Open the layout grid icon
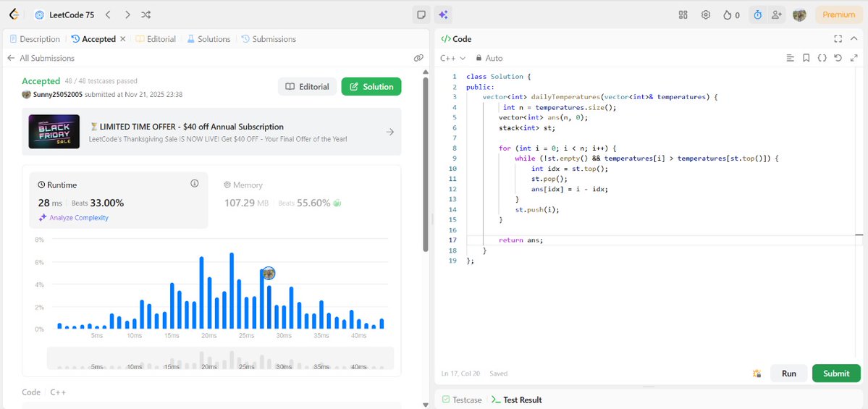 tap(683, 15)
